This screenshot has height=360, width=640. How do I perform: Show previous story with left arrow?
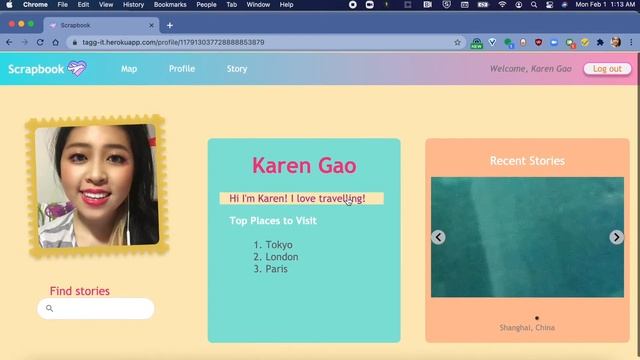[438, 237]
